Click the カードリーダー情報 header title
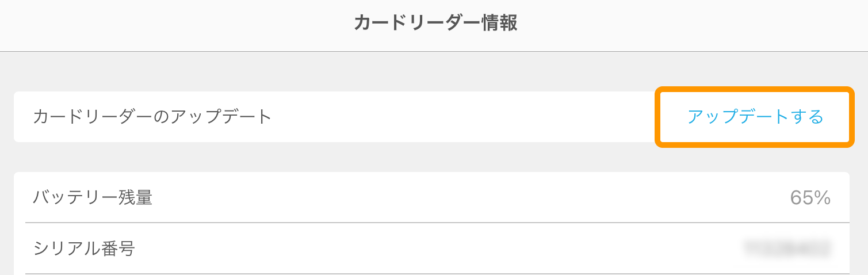 [435, 23]
